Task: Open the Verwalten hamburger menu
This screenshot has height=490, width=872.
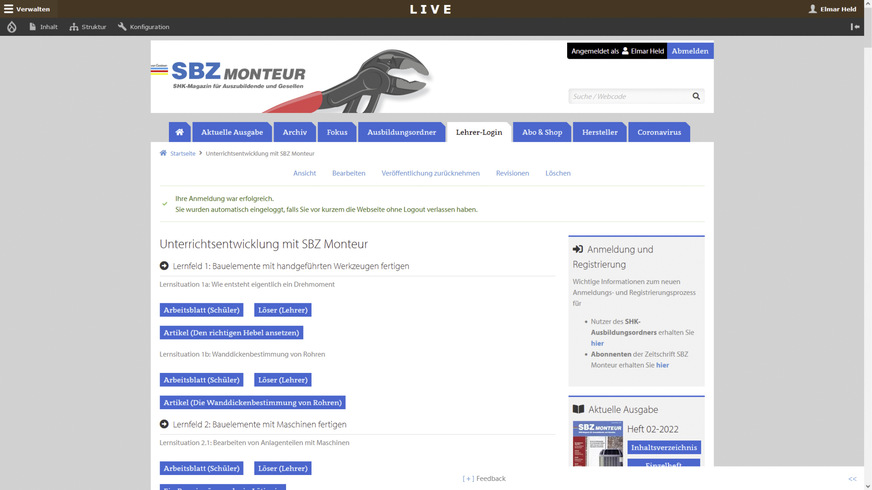Action: click(x=27, y=9)
